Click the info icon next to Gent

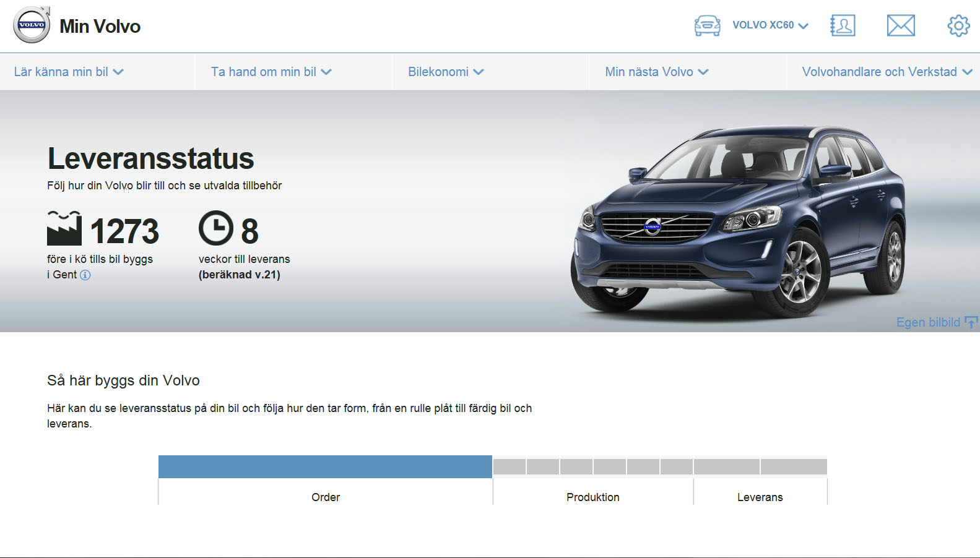point(85,275)
